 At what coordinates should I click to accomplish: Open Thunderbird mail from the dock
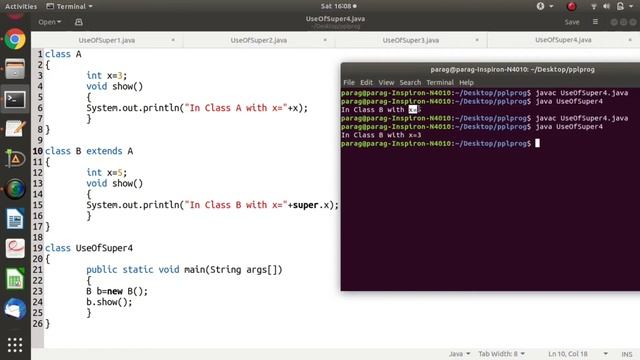(x=15, y=309)
